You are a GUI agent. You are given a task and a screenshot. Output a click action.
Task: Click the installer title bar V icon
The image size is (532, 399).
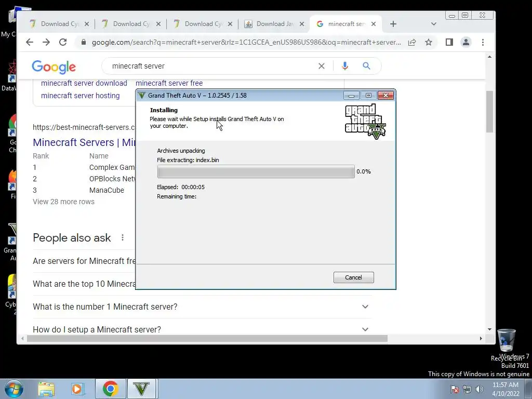click(142, 96)
